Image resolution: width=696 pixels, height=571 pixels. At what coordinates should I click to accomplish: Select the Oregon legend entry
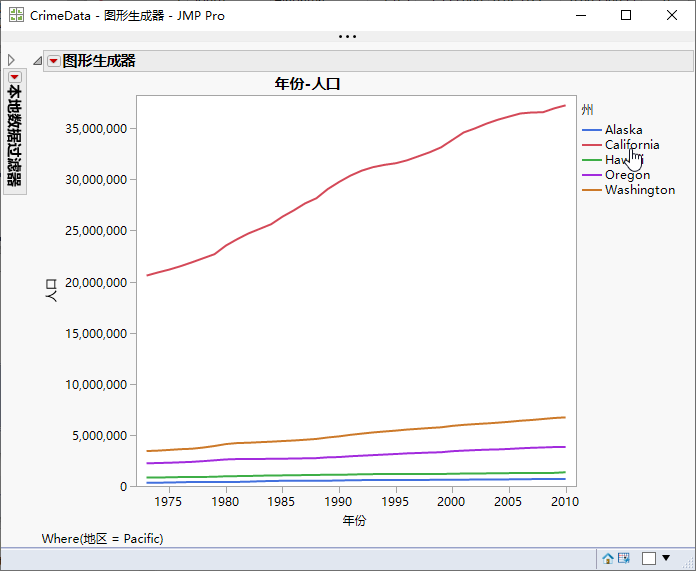click(x=627, y=175)
